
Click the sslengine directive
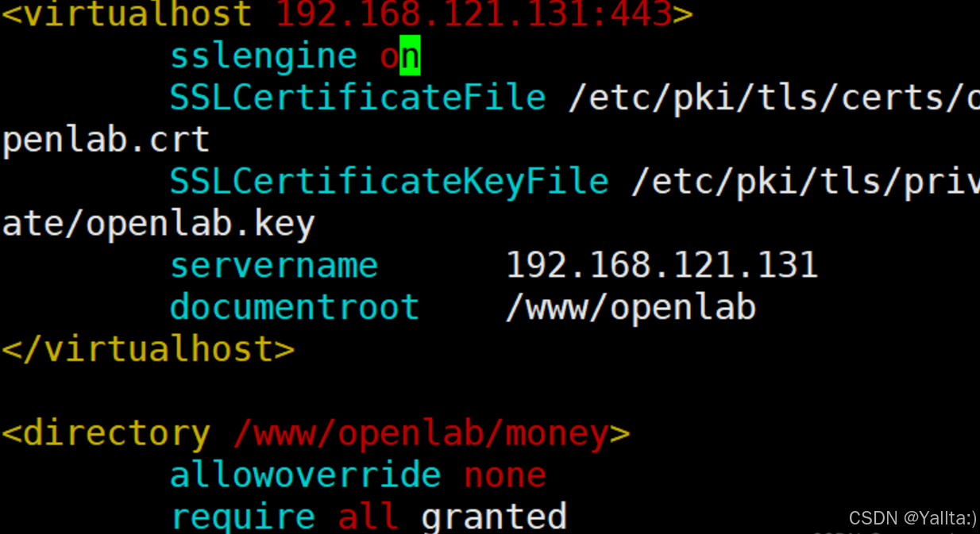[x=262, y=56]
